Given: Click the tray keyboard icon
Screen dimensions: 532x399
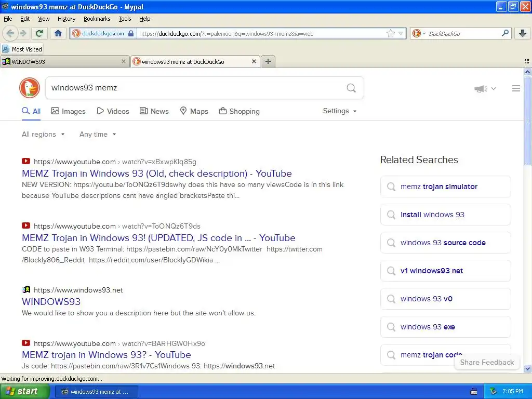Looking at the screenshot, I should tap(474, 392).
